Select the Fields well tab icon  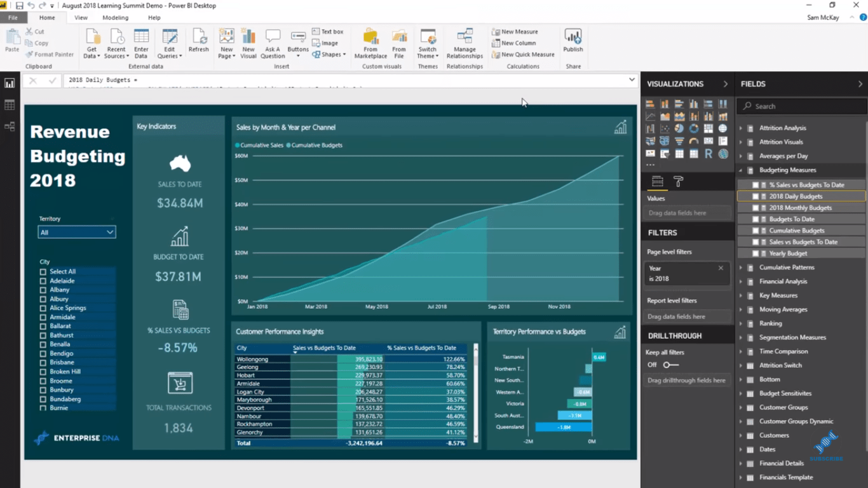[x=658, y=182]
